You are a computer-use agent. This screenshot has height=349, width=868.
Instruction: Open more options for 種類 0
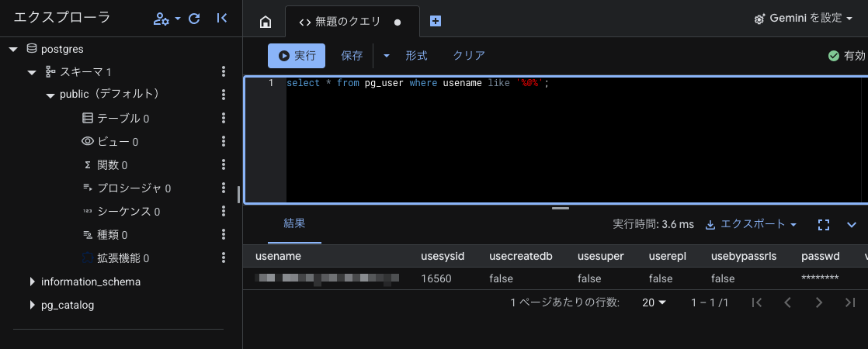pos(224,234)
